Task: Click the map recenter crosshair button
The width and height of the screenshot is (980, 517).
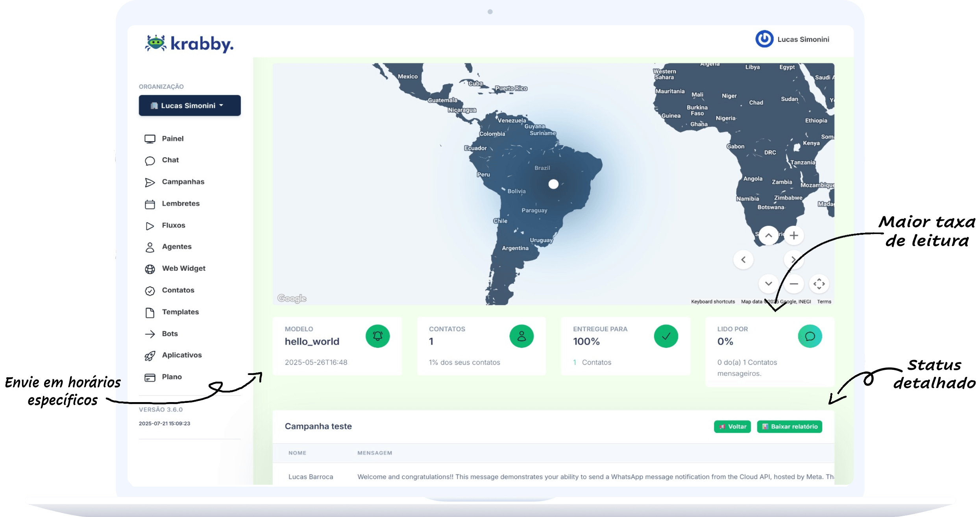Action: (x=819, y=284)
